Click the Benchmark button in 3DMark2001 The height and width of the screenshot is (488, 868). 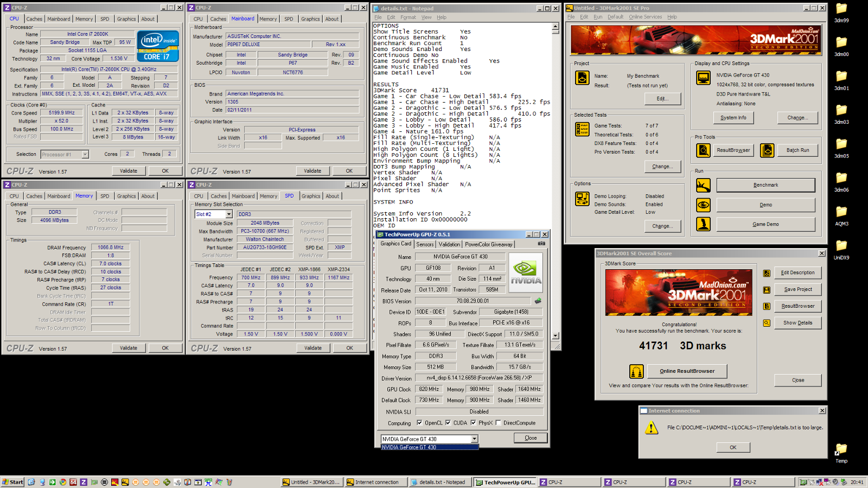tap(765, 185)
